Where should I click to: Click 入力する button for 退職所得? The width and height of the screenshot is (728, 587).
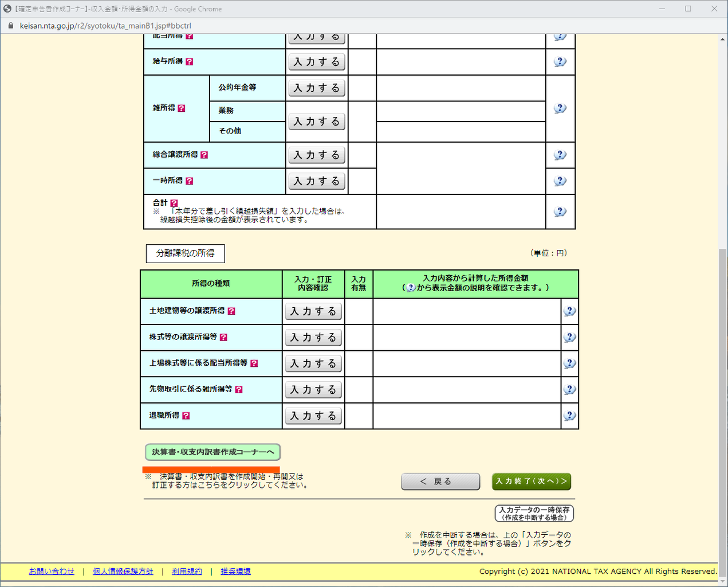coord(313,416)
